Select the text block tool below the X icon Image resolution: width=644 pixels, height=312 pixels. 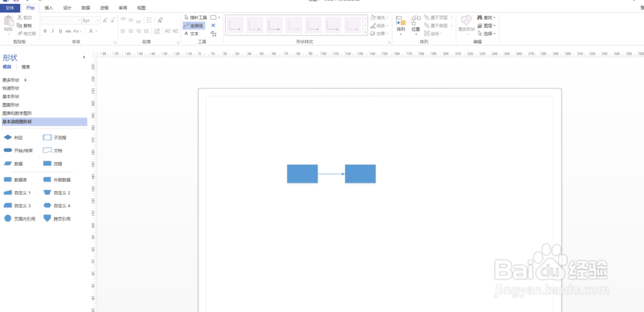(x=213, y=33)
